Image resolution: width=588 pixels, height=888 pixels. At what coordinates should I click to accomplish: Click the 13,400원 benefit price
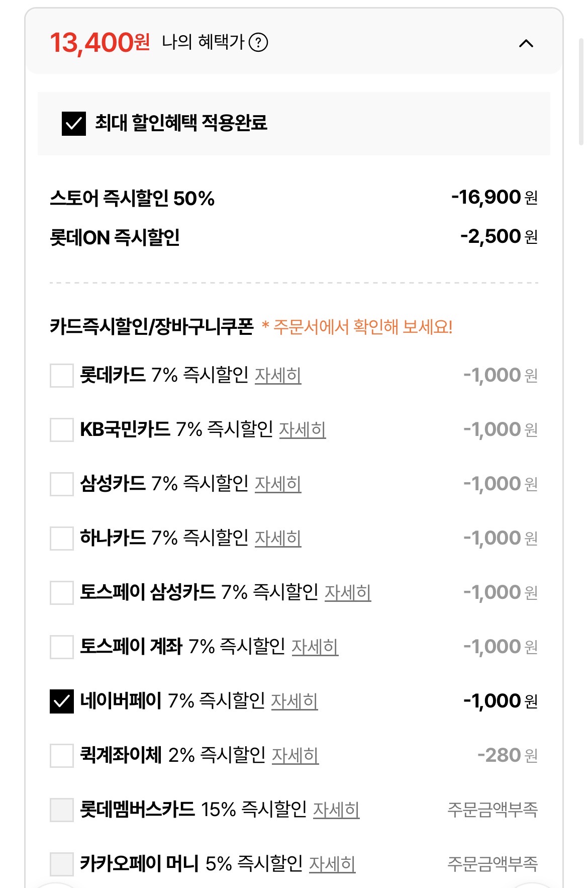(100, 43)
